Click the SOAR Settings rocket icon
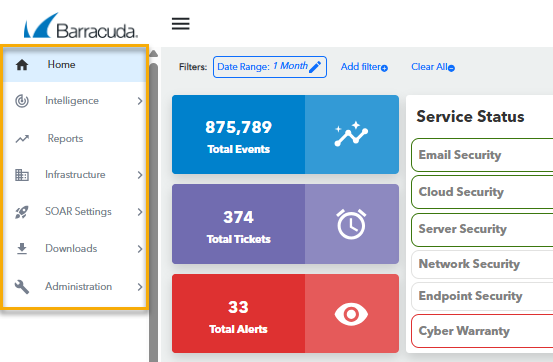The height and width of the screenshot is (362, 553). coord(22,212)
